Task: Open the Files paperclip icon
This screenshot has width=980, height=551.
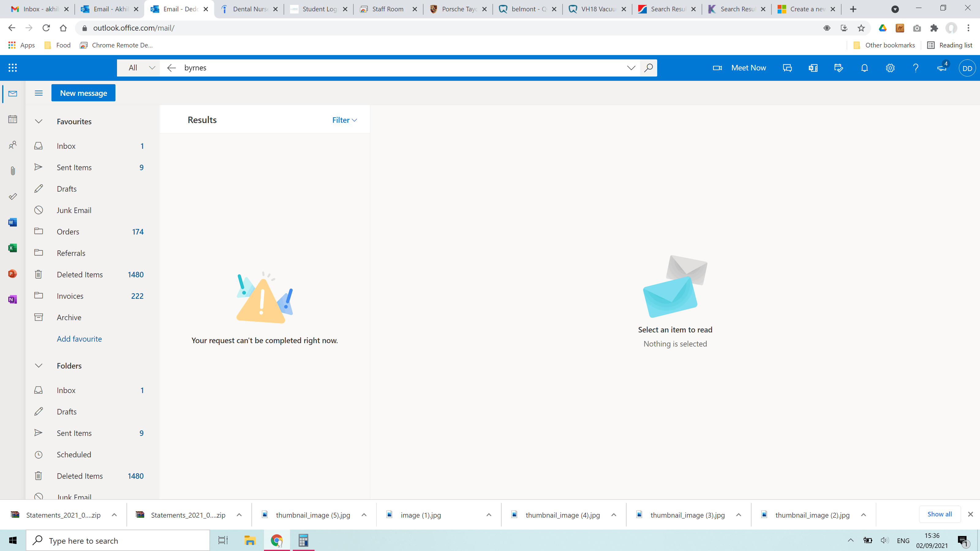Action: [13, 171]
